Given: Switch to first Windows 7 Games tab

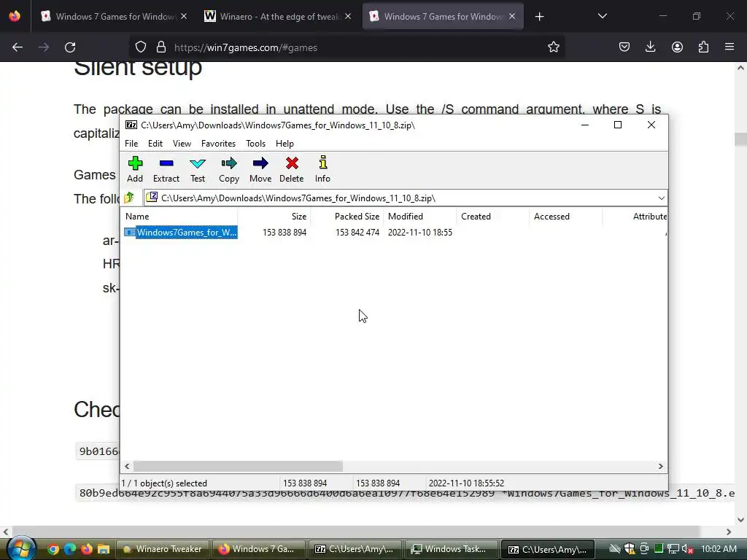Looking at the screenshot, I should pos(115,17).
